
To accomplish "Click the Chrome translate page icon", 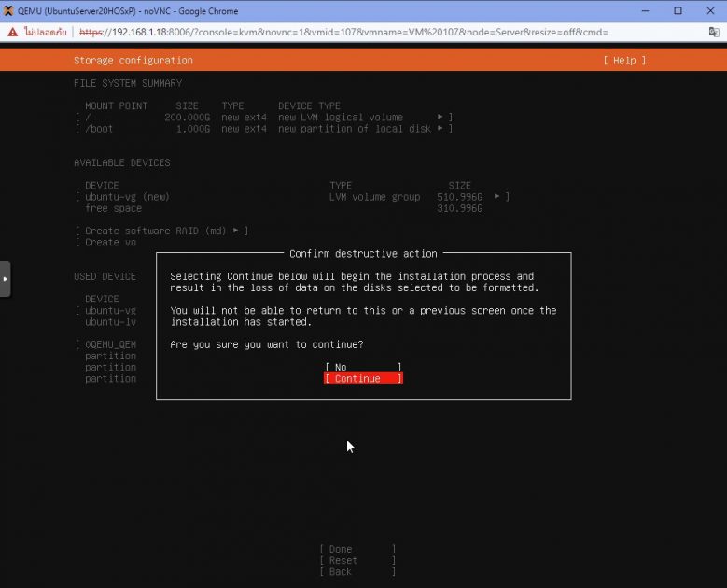I will coord(714,32).
